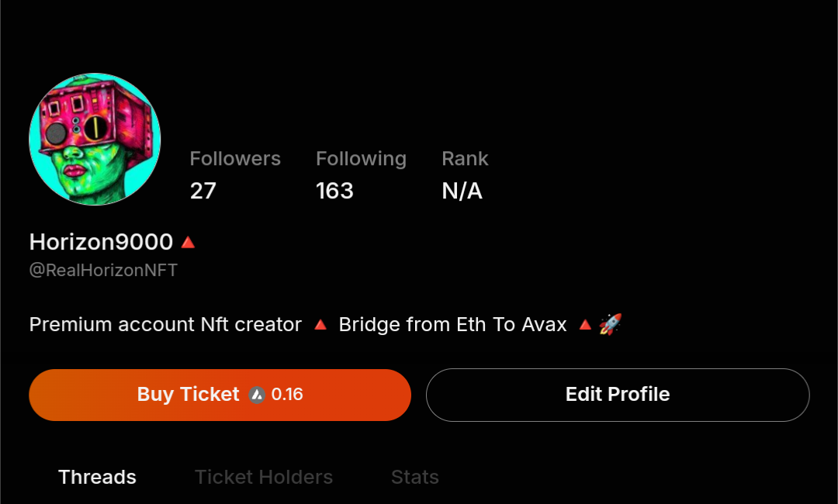The width and height of the screenshot is (838, 504).
Task: Click the rocket emoji in the bio
Action: pos(611,324)
